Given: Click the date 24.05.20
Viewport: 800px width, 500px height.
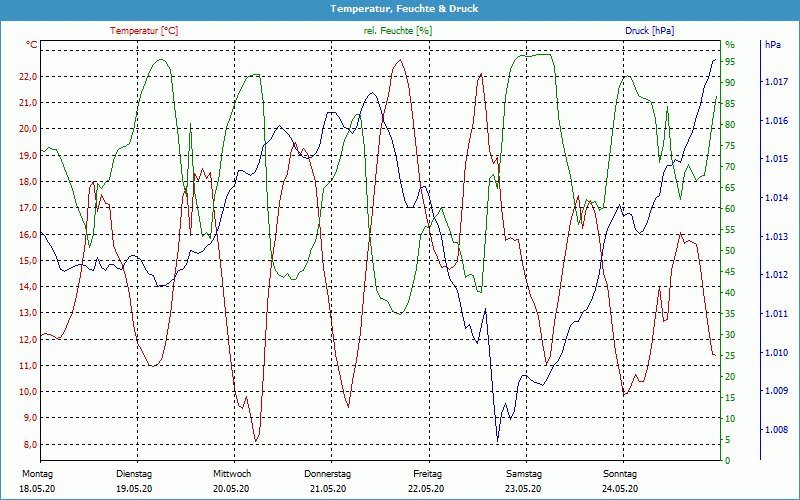Looking at the screenshot, I should coord(620,489).
